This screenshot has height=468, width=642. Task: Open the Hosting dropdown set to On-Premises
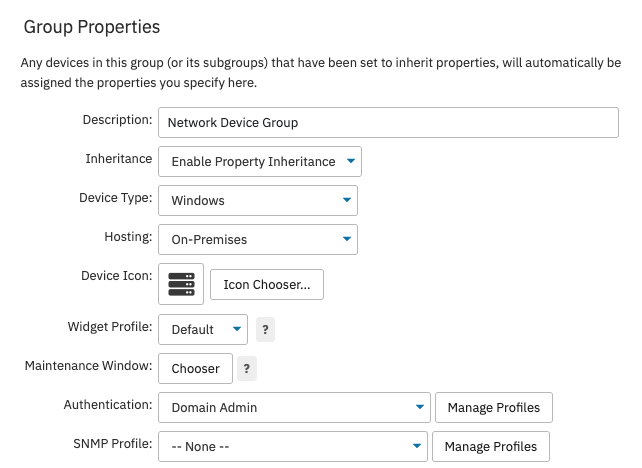click(257, 240)
